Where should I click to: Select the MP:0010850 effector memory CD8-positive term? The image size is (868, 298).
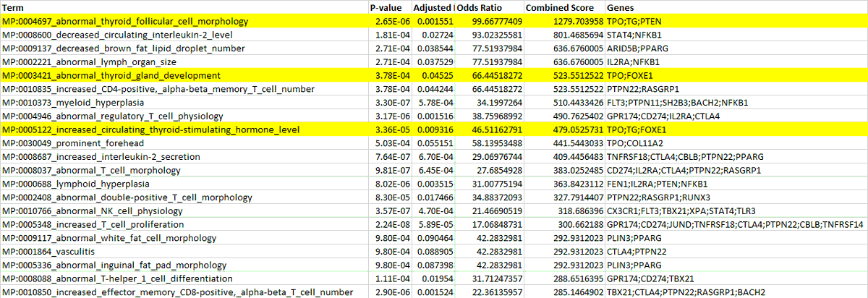pos(183,291)
